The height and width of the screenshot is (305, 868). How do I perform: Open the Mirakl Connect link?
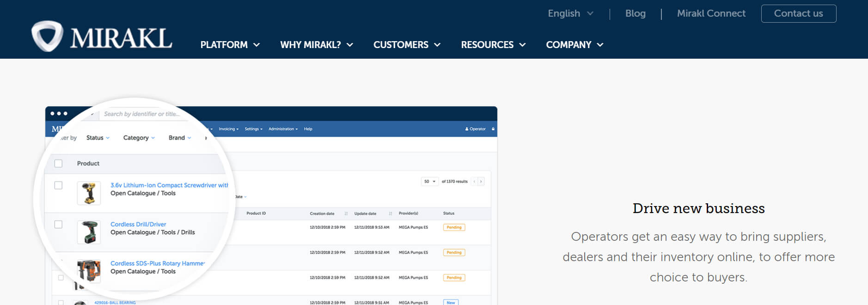pos(711,13)
